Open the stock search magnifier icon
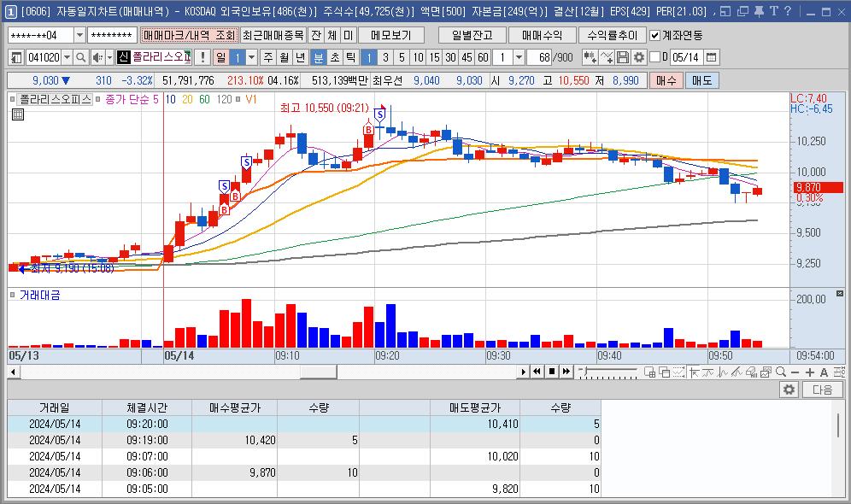Screen dimensions: 851x504 tap(80, 57)
